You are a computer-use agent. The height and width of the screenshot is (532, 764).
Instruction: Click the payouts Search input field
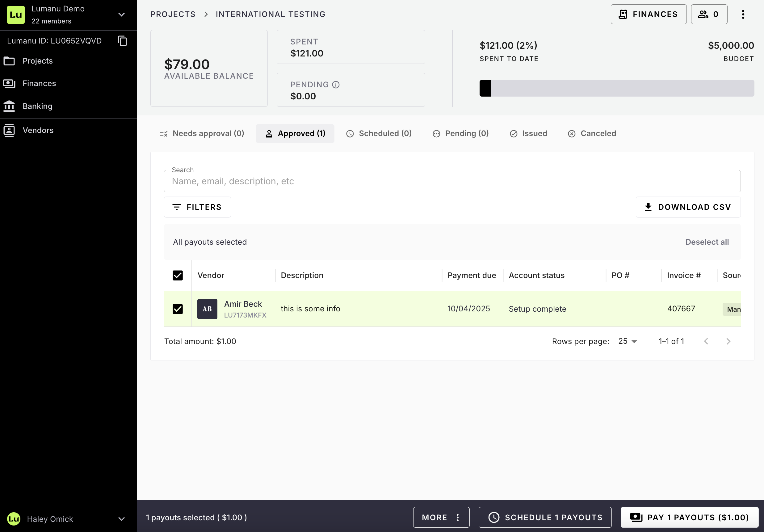452,181
